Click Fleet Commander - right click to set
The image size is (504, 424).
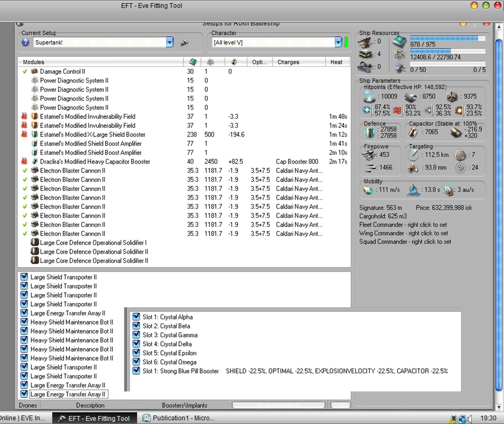tap(403, 225)
